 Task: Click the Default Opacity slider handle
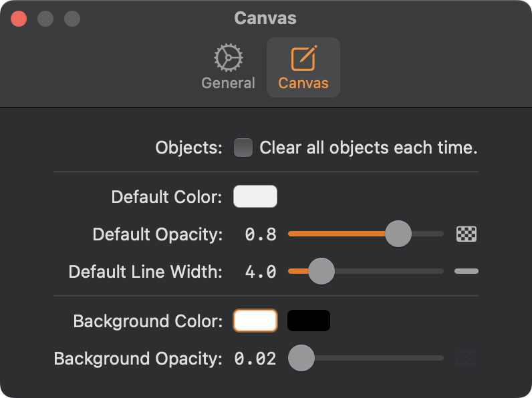click(398, 234)
